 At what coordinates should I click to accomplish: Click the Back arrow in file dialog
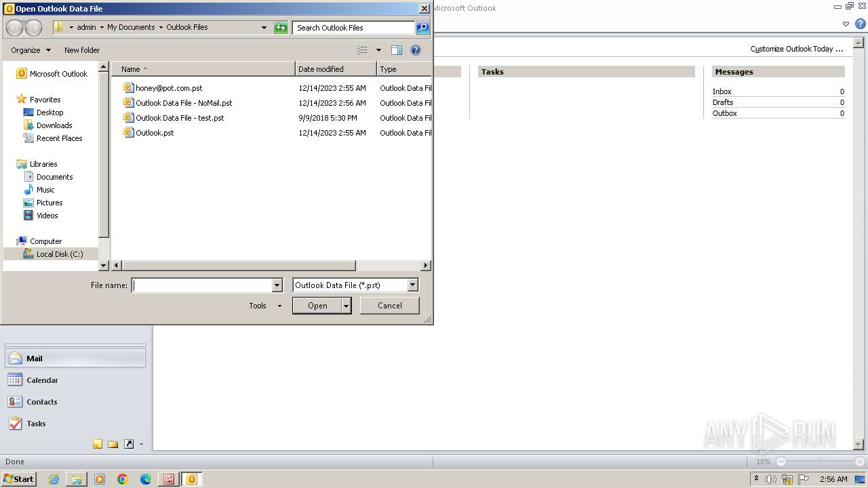point(15,28)
